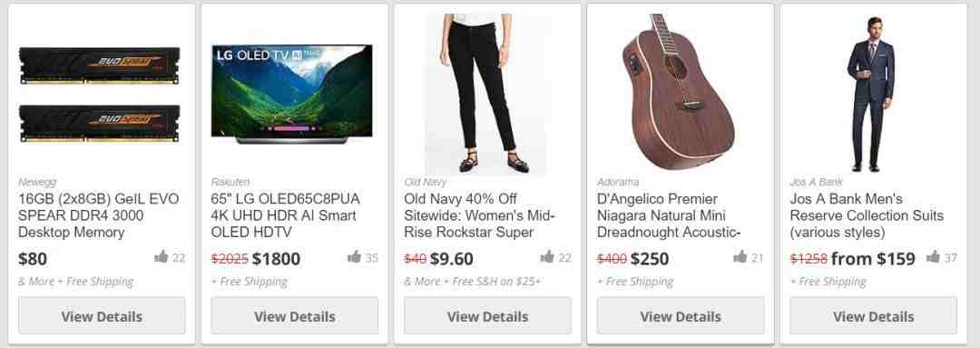Give thumbs-up to Old Navy jeans deal
Viewport: 980px width, 348px height.
547,256
